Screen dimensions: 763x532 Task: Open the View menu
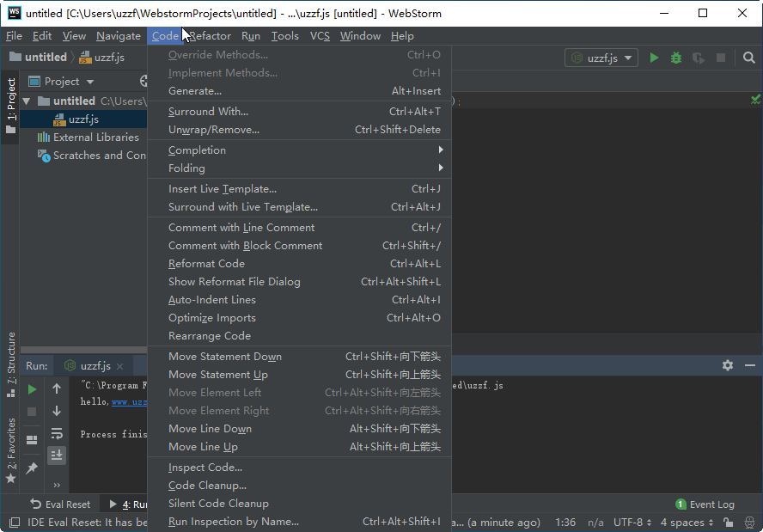point(74,36)
